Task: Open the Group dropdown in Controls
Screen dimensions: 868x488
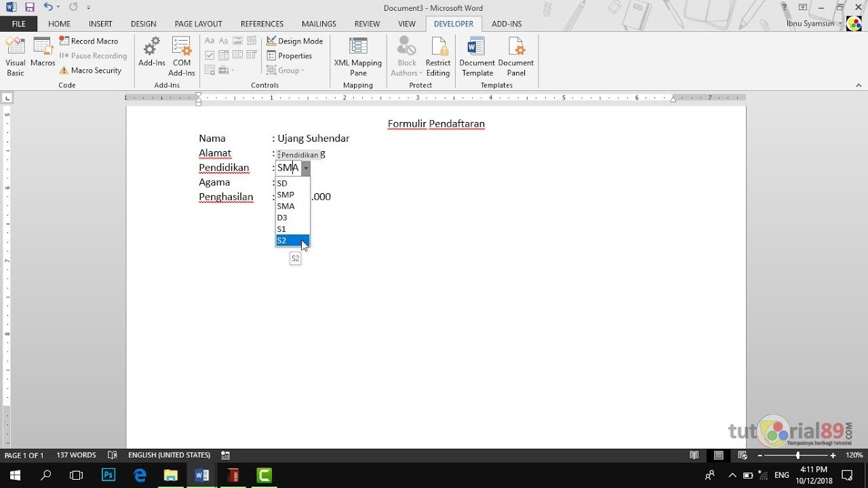Action: [285, 70]
